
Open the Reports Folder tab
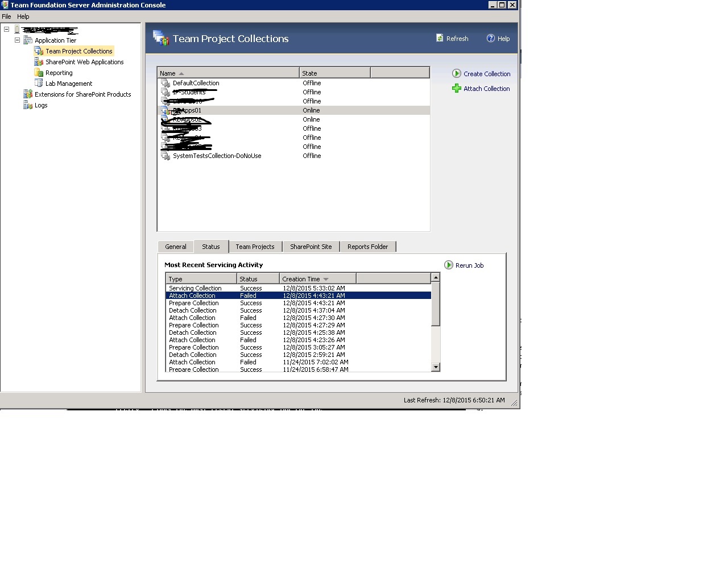(x=367, y=247)
